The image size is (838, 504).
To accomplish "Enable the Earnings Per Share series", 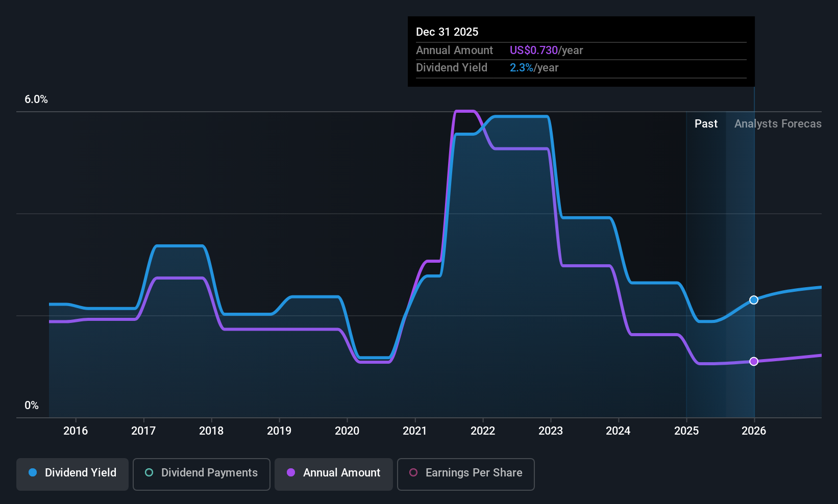I will 466,474.
